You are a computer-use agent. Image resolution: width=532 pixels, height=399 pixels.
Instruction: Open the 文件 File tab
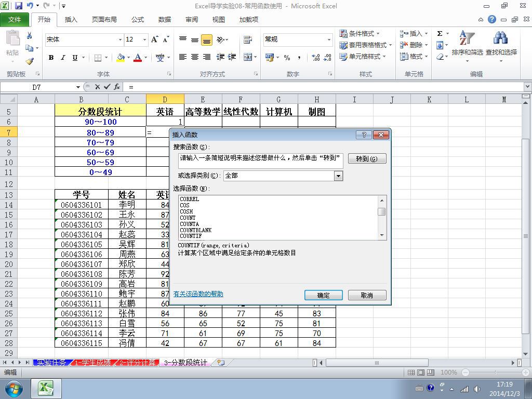[x=15, y=20]
